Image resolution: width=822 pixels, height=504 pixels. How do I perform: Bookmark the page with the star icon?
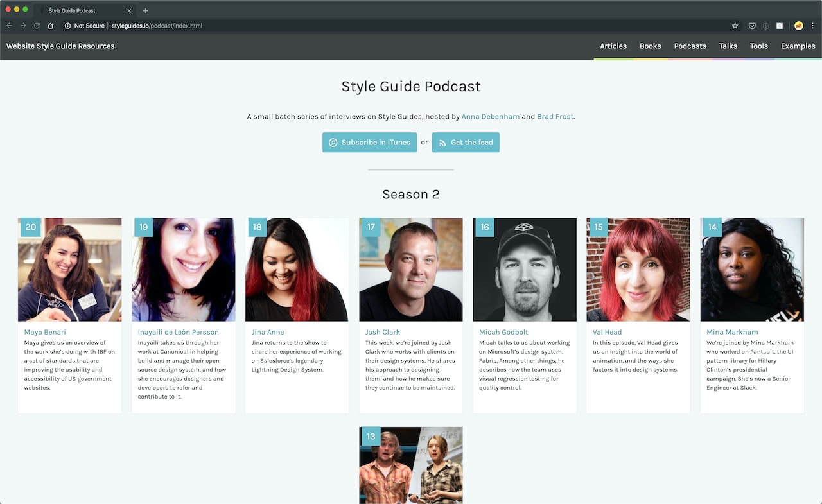735,26
